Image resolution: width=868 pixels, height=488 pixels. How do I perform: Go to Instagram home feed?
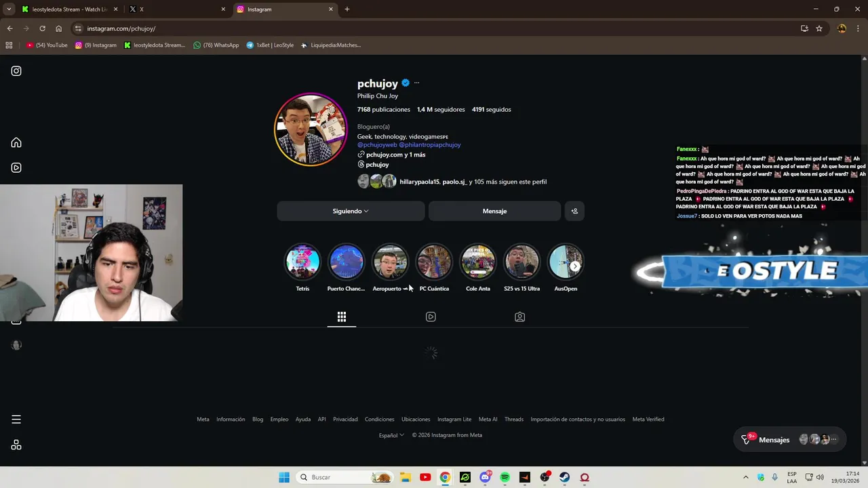tap(16, 143)
